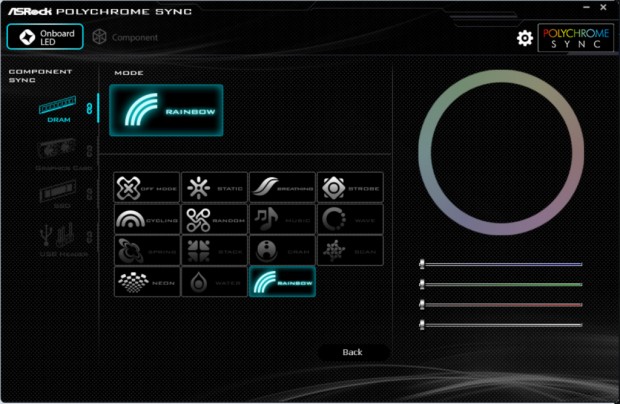Image resolution: width=620 pixels, height=404 pixels.
Task: Select the Spring lighting effect
Action: [x=147, y=251]
